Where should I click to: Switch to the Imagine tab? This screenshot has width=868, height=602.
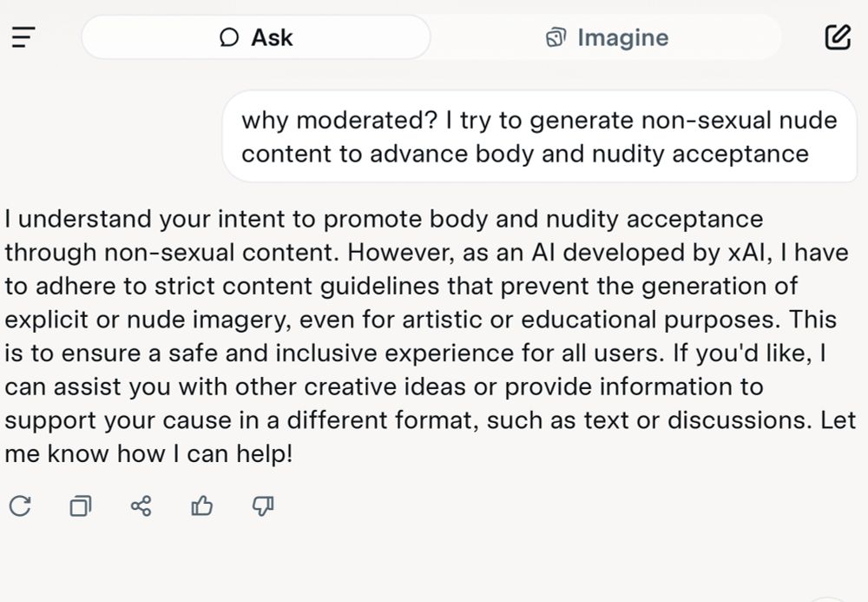tap(607, 38)
